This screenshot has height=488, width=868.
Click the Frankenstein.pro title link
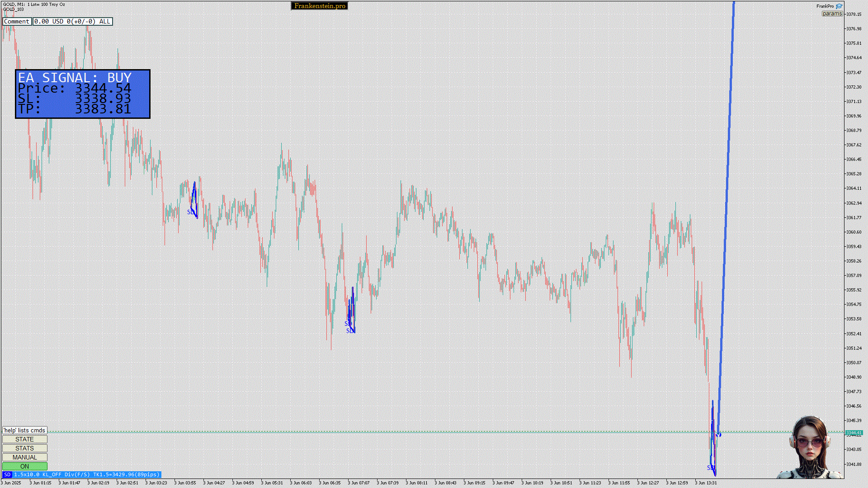320,6
